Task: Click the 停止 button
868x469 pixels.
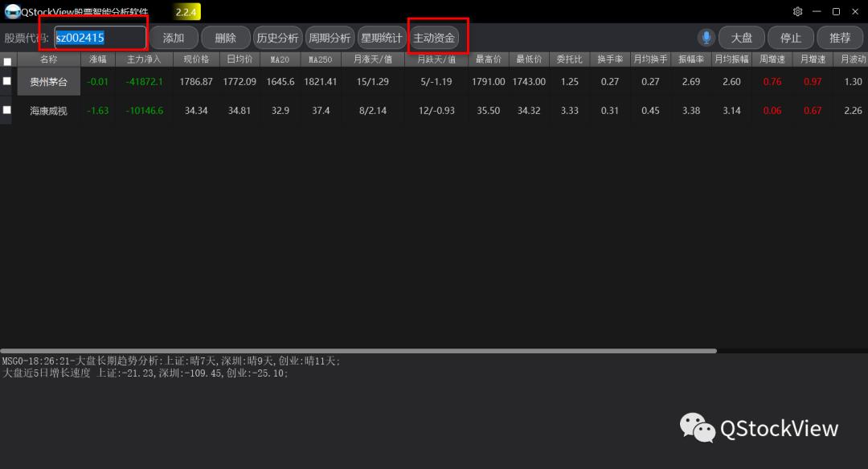Action: 791,38
